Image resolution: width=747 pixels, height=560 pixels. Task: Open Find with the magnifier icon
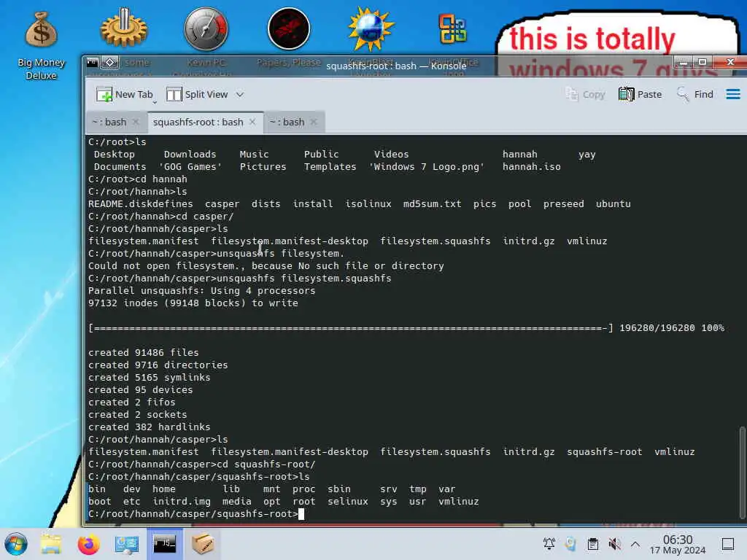pyautogui.click(x=682, y=94)
